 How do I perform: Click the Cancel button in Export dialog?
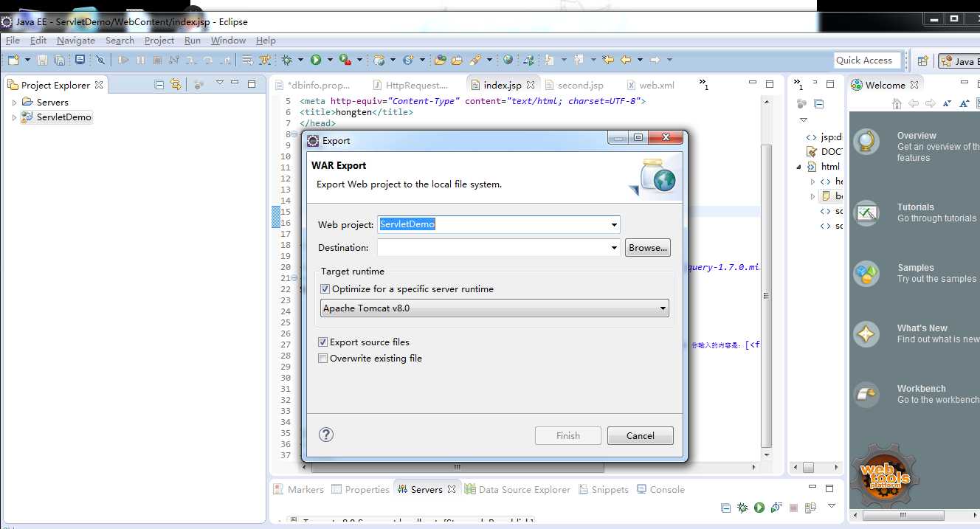point(641,435)
